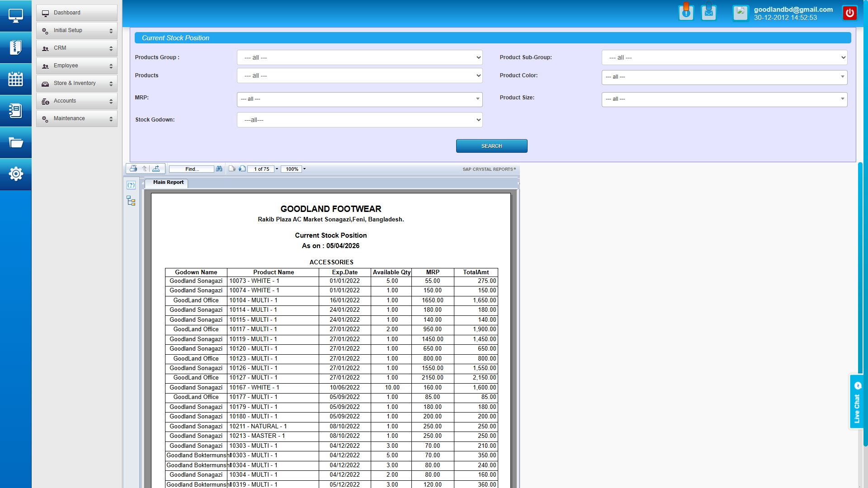View alerts via the orange notification icon
Screen dimensions: 868x488
coord(686,12)
